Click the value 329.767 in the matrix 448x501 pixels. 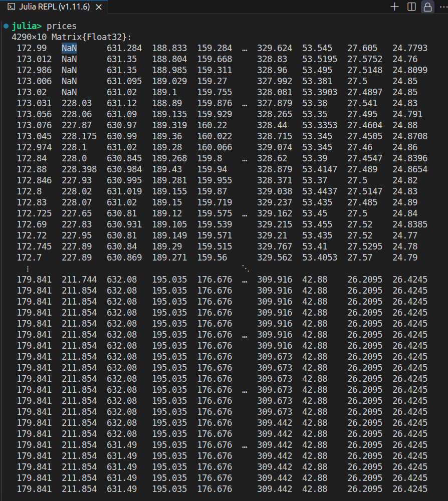[x=275, y=246]
